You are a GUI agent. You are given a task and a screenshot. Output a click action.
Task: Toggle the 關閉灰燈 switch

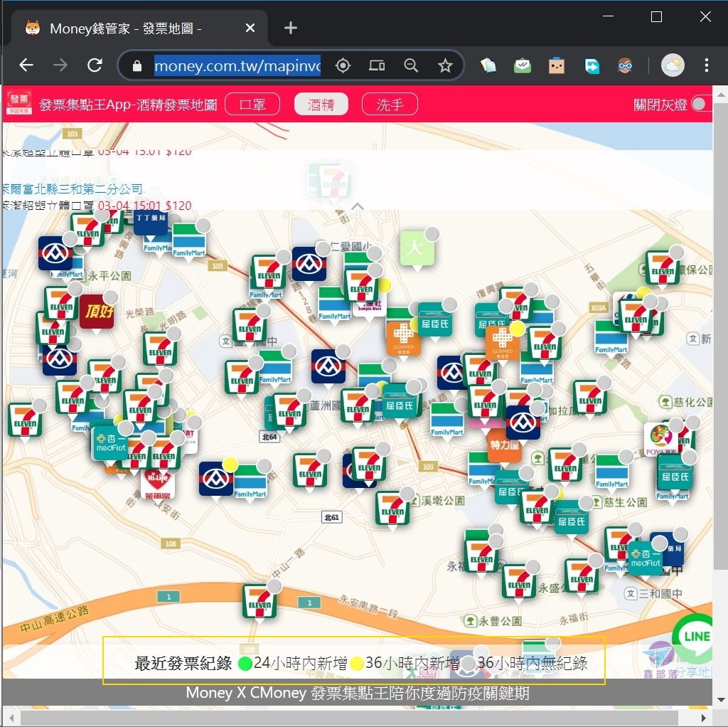[x=701, y=104]
